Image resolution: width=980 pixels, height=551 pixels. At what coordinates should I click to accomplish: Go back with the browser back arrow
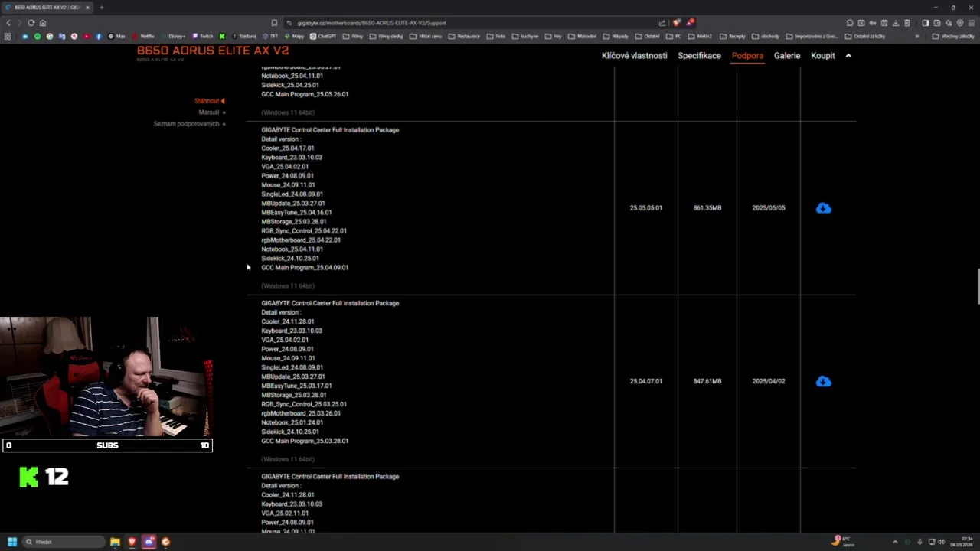coord(8,23)
